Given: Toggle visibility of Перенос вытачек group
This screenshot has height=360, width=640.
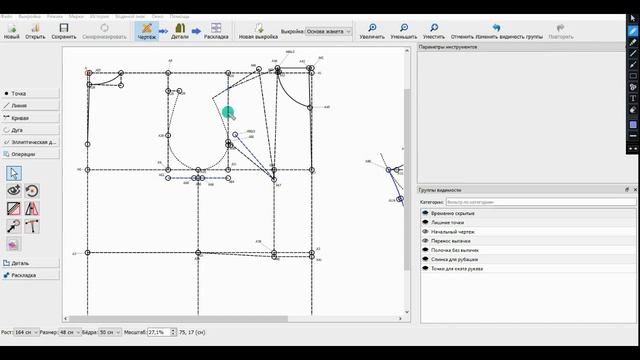Looking at the screenshot, I should click(425, 241).
